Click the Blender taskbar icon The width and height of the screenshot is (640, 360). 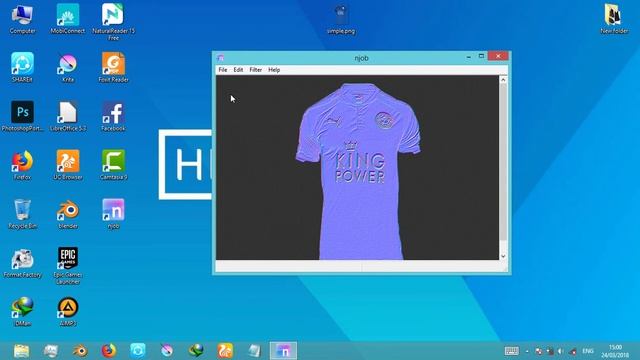point(80,351)
